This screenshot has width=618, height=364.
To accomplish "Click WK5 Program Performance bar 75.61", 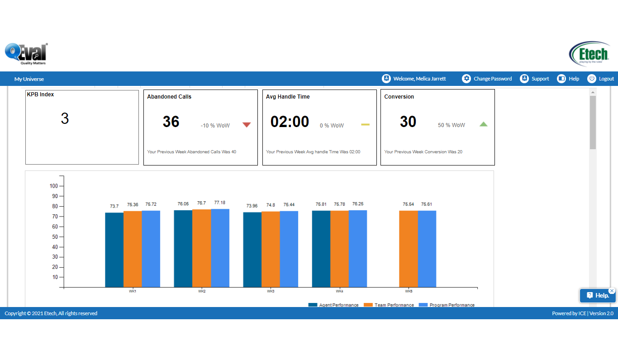I will tap(427, 249).
